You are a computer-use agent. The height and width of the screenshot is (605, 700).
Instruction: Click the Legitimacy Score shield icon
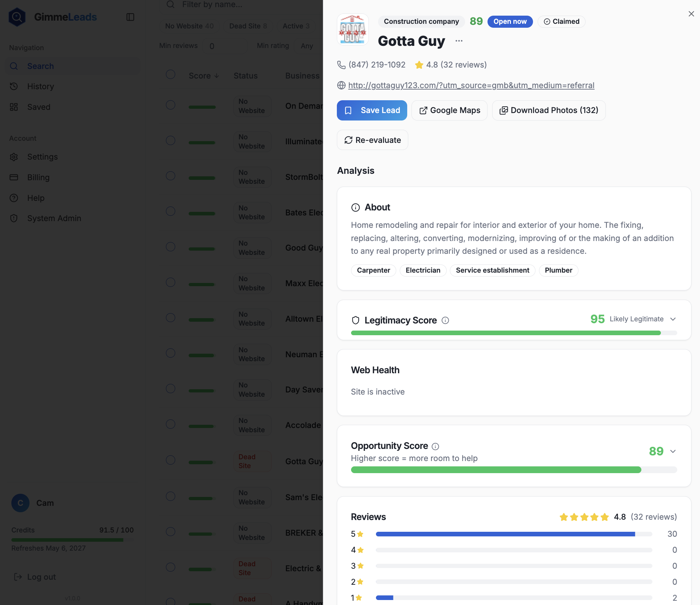click(x=355, y=320)
